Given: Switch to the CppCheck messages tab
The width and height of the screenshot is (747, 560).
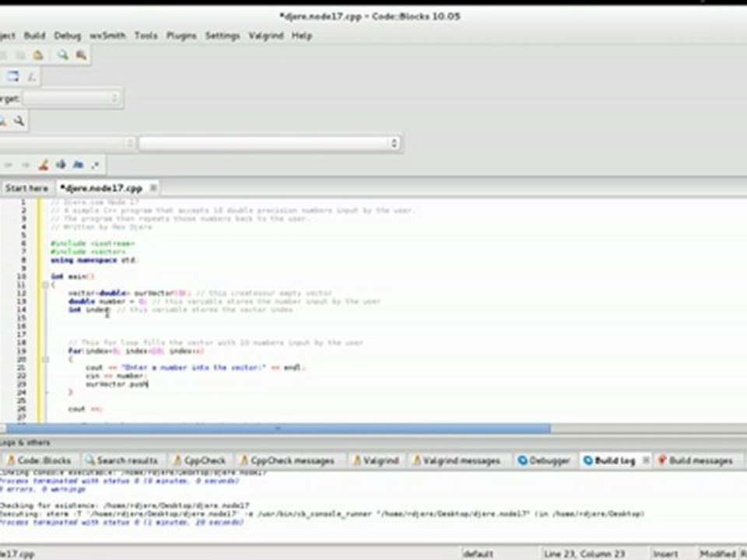Looking at the screenshot, I should (287, 460).
